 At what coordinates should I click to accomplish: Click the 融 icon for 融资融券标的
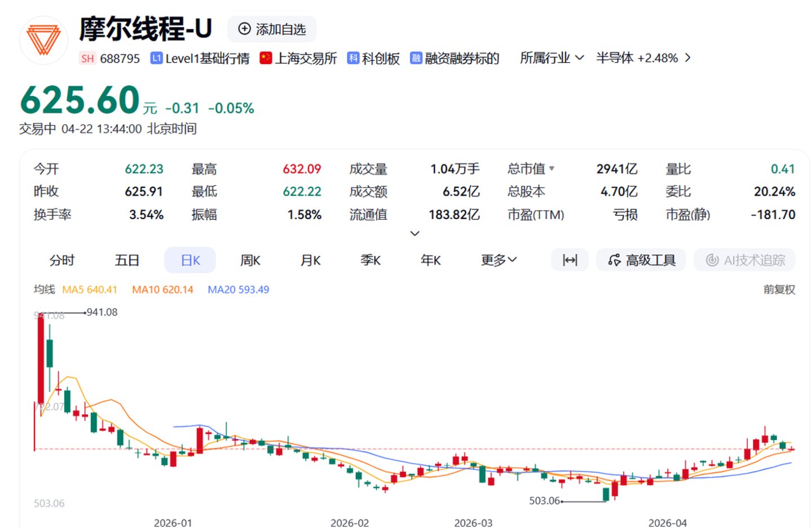416,57
